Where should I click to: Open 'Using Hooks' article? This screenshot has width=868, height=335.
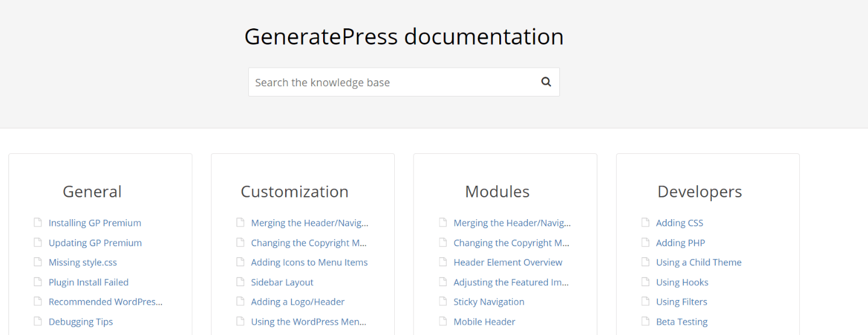pos(682,282)
